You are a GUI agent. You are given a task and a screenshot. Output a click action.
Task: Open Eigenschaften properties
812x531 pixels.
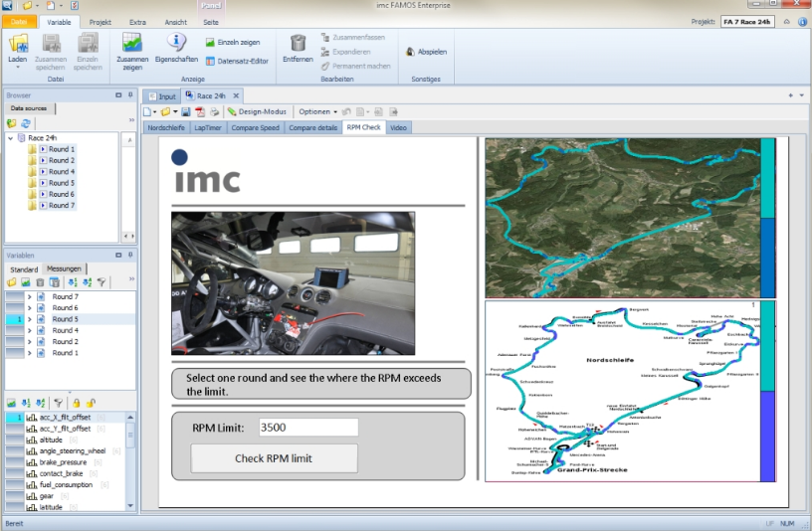(x=176, y=49)
